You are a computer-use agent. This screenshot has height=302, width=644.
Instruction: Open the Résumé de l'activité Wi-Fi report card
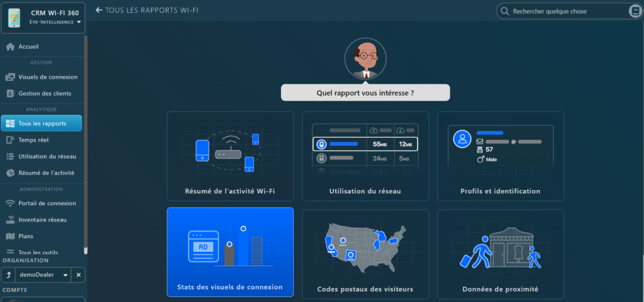230,156
